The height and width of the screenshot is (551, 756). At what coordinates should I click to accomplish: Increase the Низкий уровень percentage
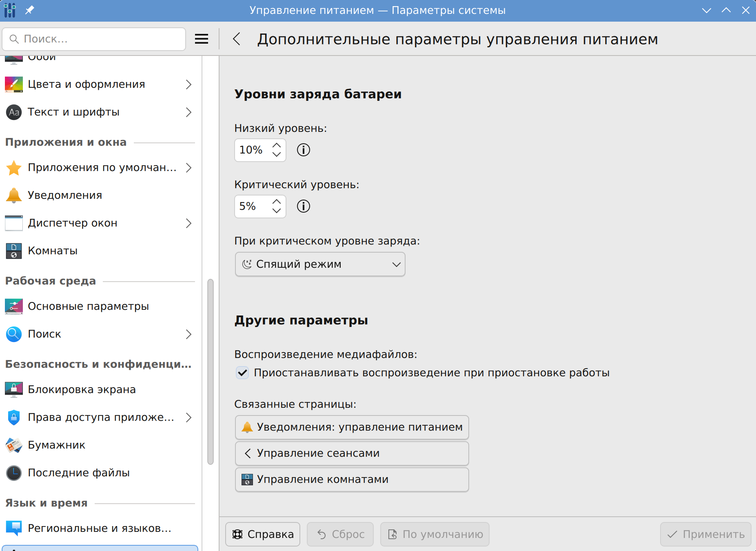coord(277,145)
